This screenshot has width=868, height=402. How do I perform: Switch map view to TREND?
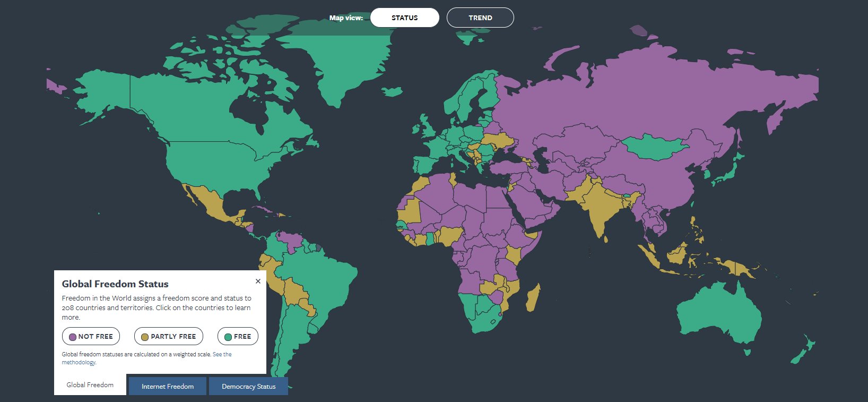480,18
